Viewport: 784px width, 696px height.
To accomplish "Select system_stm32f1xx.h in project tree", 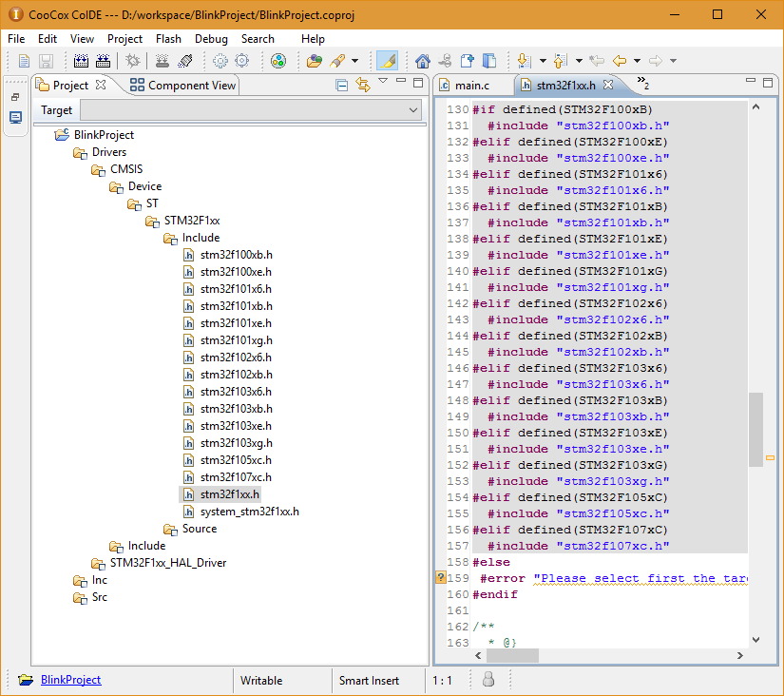I will coord(250,512).
